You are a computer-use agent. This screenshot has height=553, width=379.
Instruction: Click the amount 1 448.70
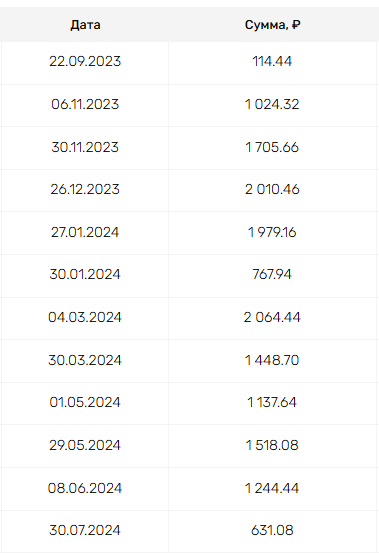click(272, 360)
